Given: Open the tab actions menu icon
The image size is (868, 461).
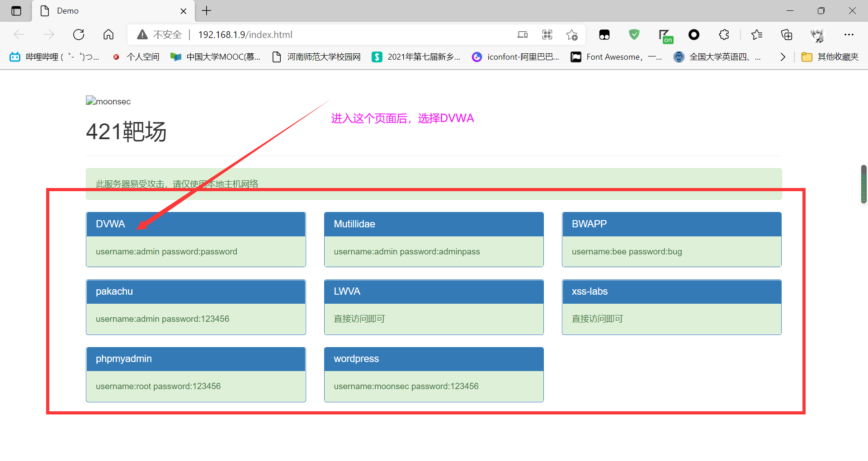Looking at the screenshot, I should click(16, 11).
